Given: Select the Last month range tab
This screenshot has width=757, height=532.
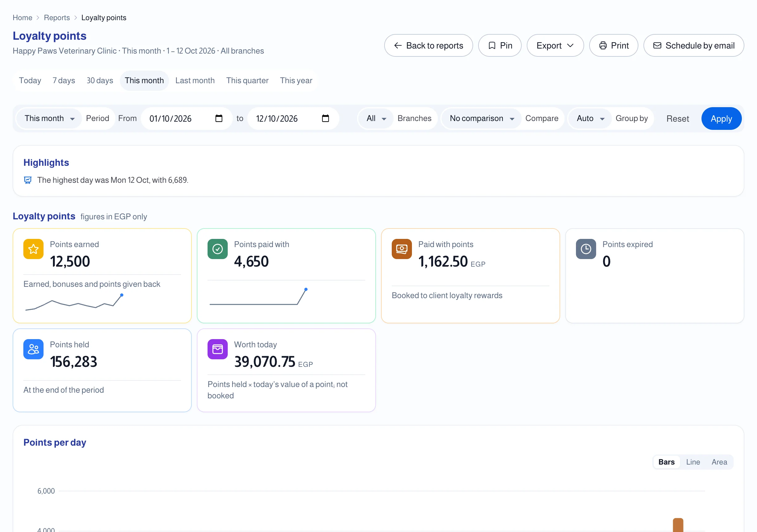Looking at the screenshot, I should (x=195, y=80).
